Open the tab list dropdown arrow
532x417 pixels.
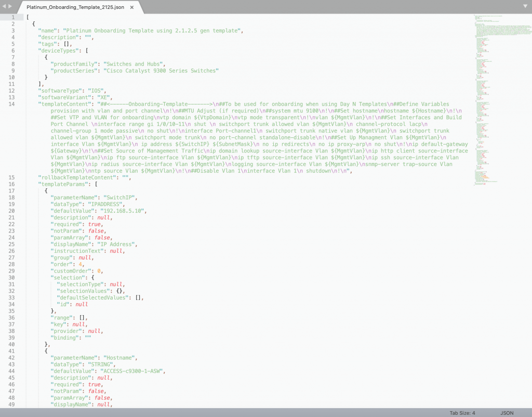(x=525, y=6)
